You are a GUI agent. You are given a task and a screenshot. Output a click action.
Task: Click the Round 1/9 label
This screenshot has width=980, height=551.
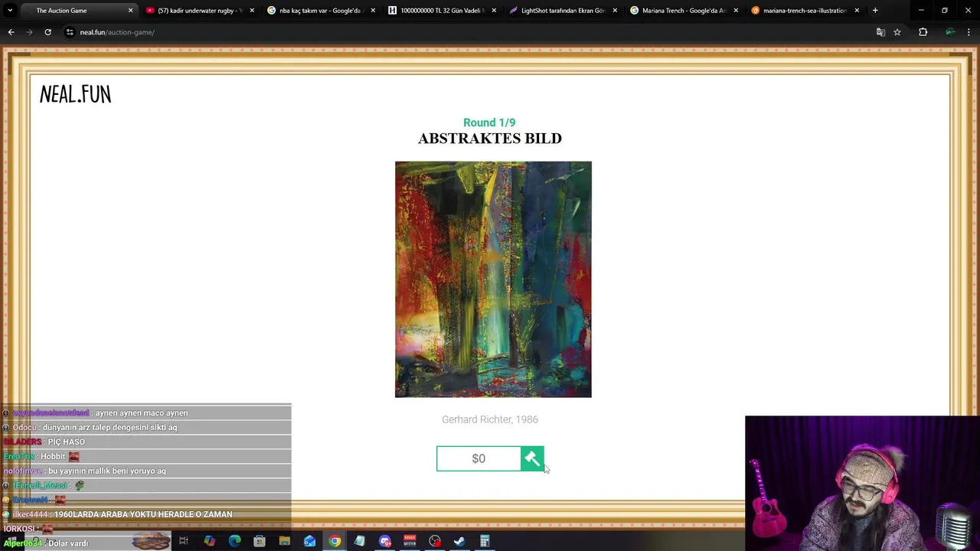coord(489,122)
